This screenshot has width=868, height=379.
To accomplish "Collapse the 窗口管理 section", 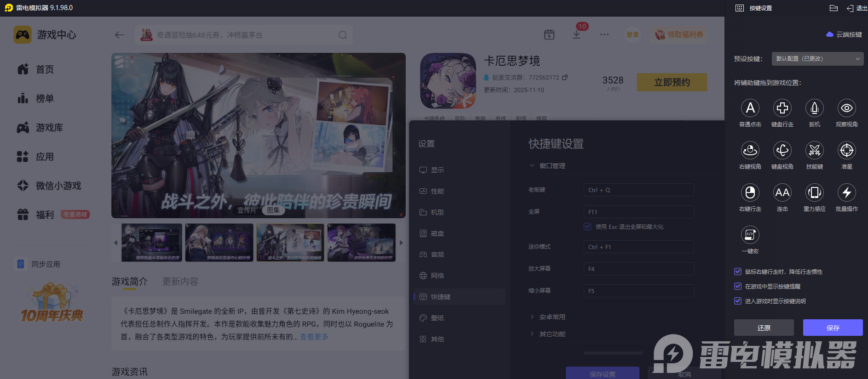I will pos(552,166).
